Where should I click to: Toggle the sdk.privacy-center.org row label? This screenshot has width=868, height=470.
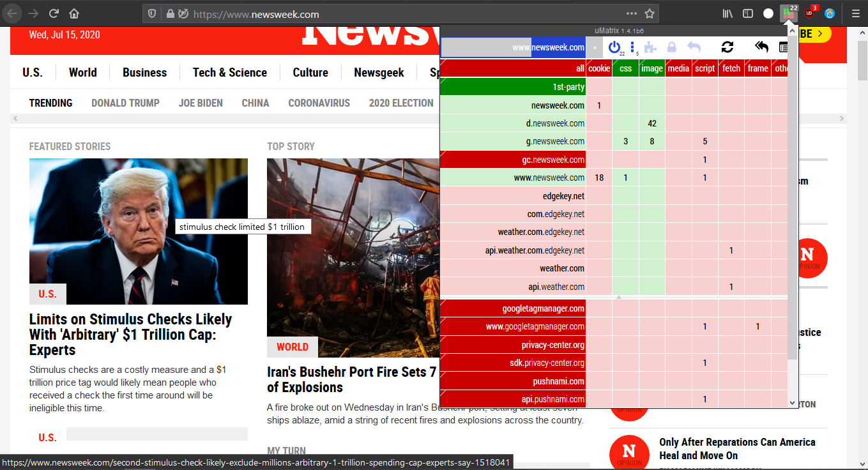[x=513, y=363]
